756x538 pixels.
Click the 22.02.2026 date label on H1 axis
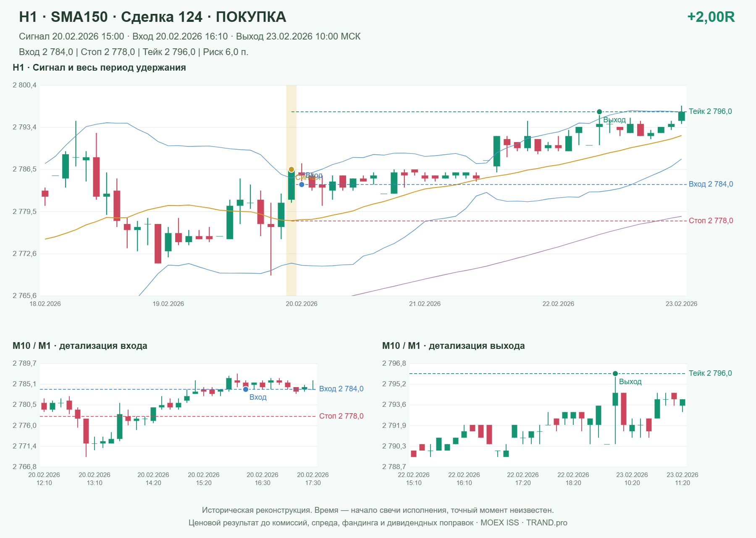point(558,304)
